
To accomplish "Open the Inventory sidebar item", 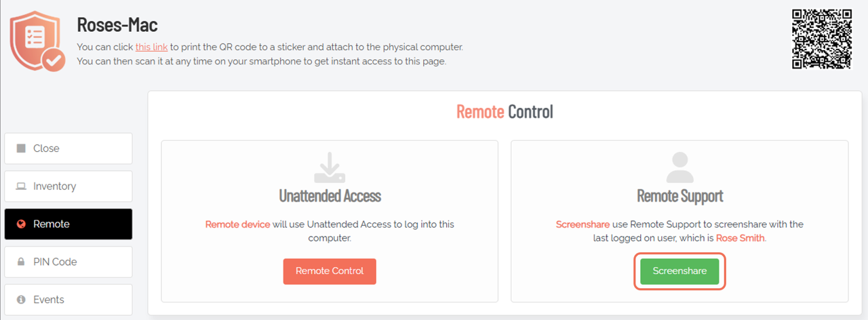I will click(x=68, y=186).
